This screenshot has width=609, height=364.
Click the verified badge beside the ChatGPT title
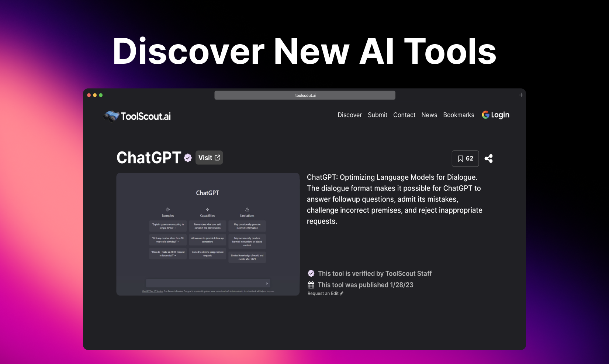pos(188,158)
